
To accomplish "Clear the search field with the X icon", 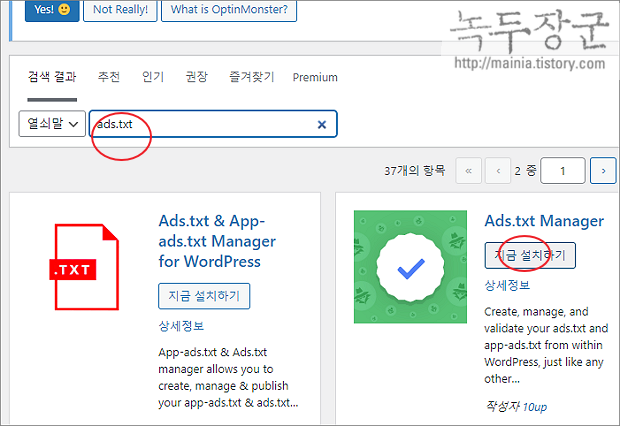I will tap(322, 125).
